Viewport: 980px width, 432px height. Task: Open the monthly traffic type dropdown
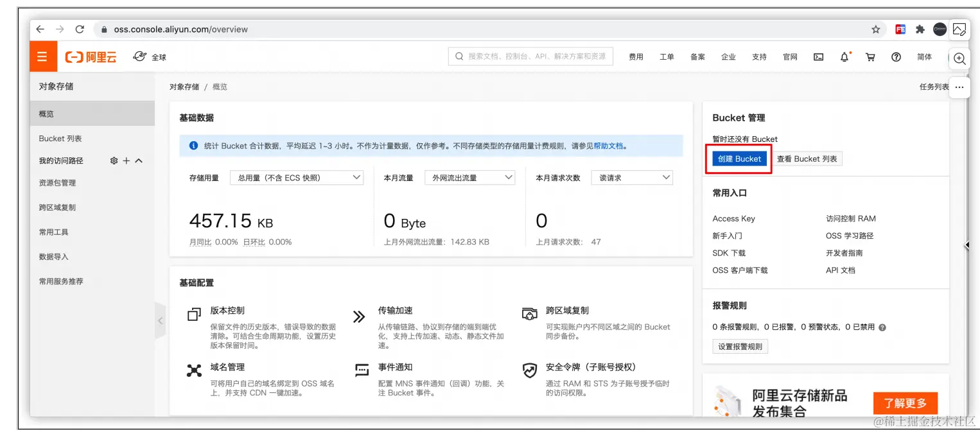click(x=469, y=177)
